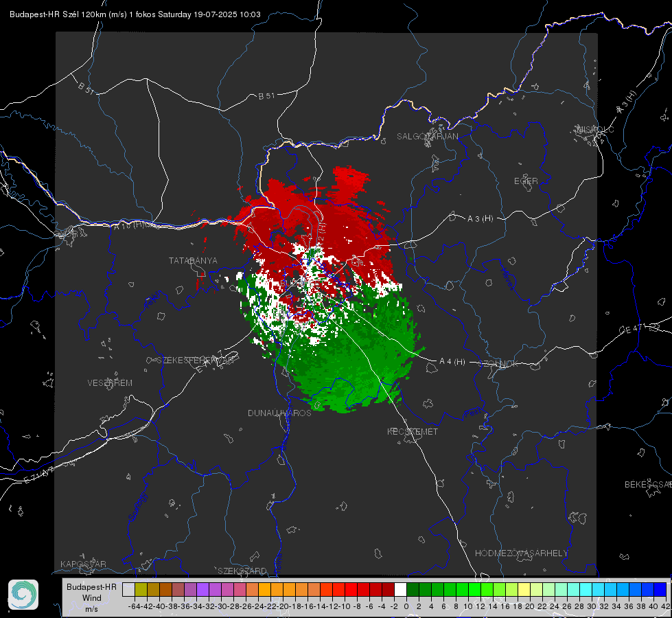Viewport: 672px width, 618px height.
Task: Pick the bright green swatch between 10 and 12
Action: point(474,589)
